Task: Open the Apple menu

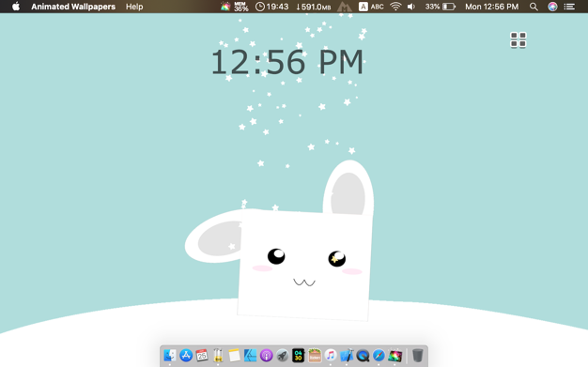Action: [16, 7]
